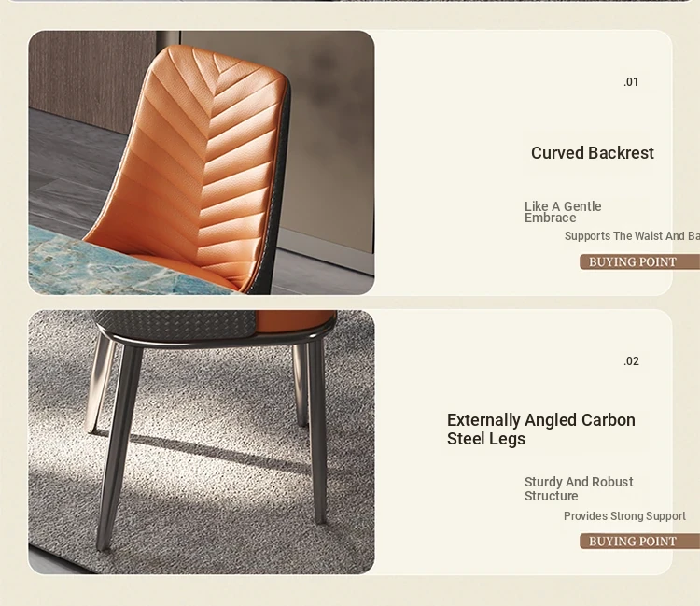Click the carbon steel legs image
The image size is (700, 606).
coord(202,442)
